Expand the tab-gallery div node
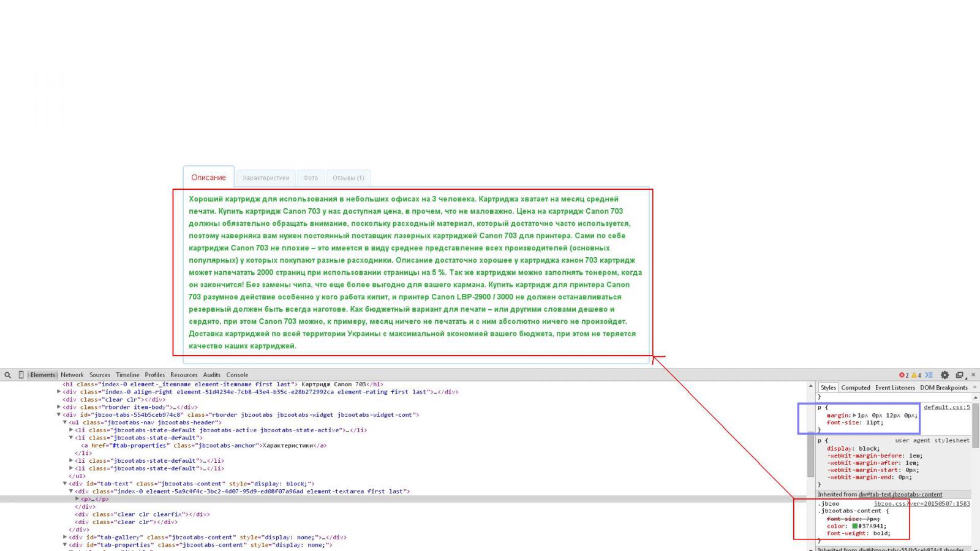 65,537
